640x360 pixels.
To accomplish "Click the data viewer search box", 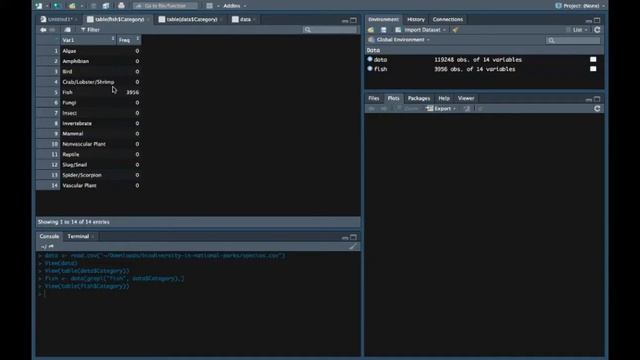I will pos(330,30).
